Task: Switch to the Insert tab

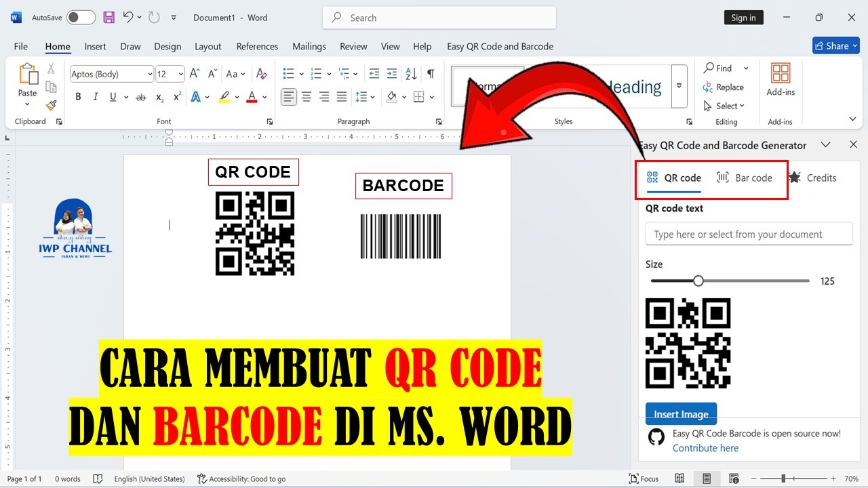Action: pos(95,46)
